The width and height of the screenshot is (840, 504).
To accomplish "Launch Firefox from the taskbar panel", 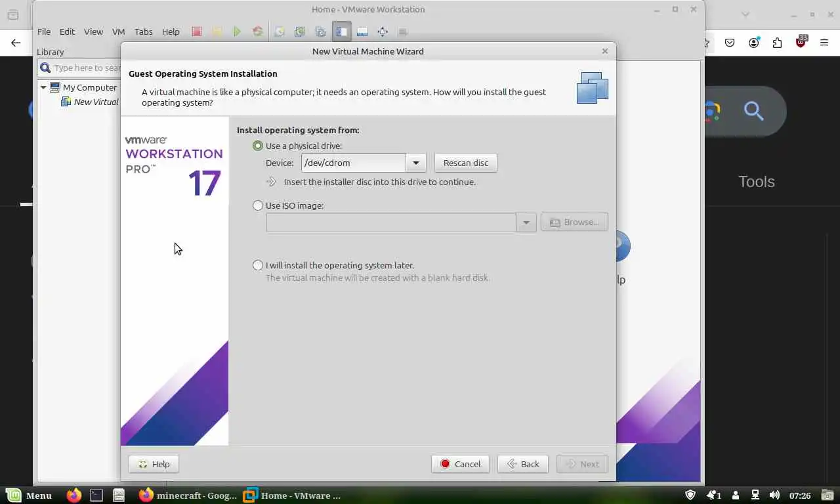I will (x=74, y=495).
